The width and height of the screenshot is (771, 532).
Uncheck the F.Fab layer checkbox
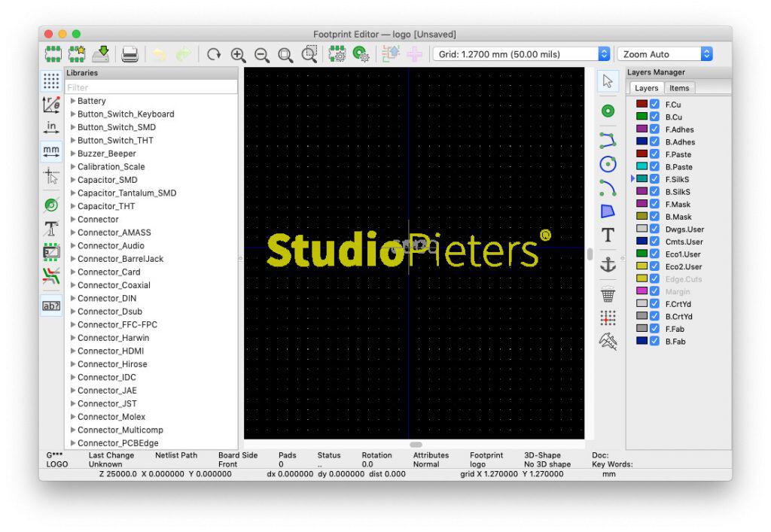coord(654,329)
